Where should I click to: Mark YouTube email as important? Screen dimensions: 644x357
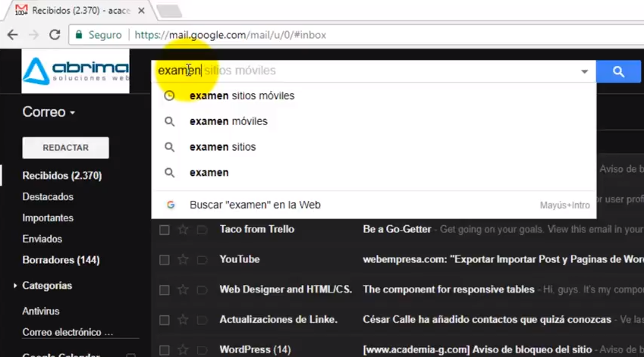(x=202, y=260)
